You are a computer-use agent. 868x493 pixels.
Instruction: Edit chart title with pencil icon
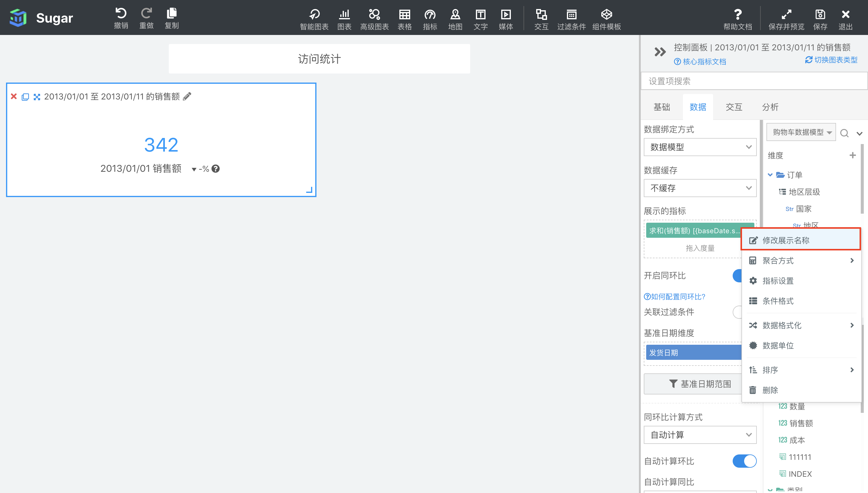click(x=187, y=96)
